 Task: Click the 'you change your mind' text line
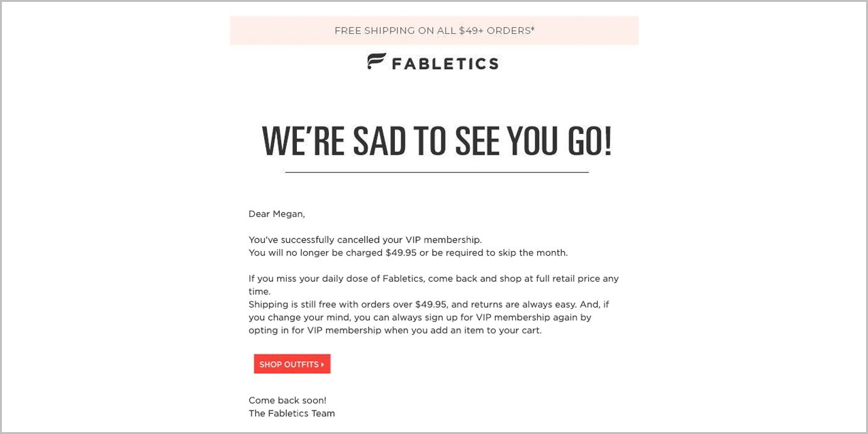(420, 318)
